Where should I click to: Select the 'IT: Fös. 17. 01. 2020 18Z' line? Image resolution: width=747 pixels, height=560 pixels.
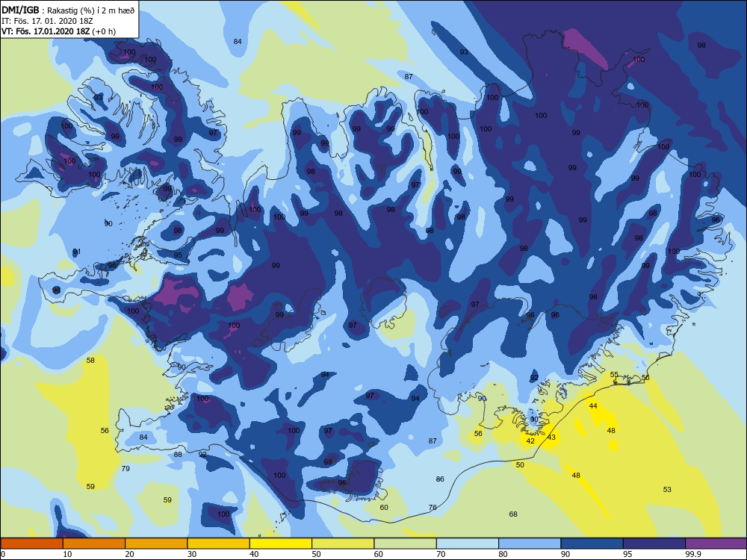point(47,21)
